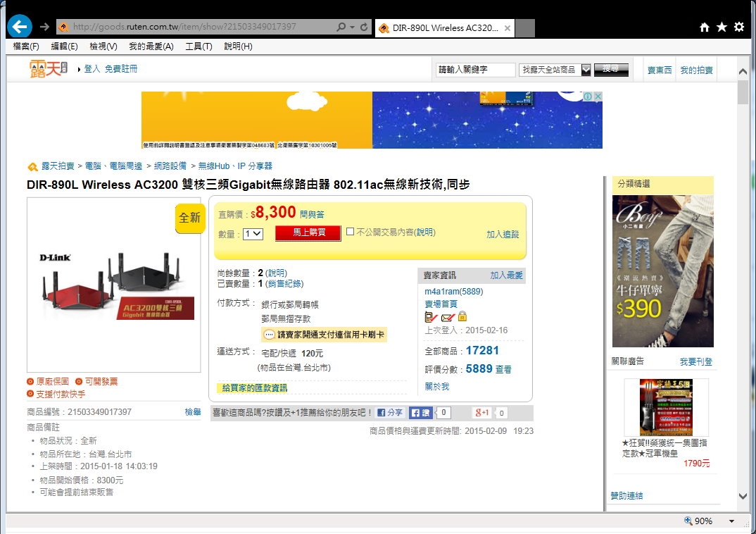Open the 工具(T) menu

coord(199,46)
